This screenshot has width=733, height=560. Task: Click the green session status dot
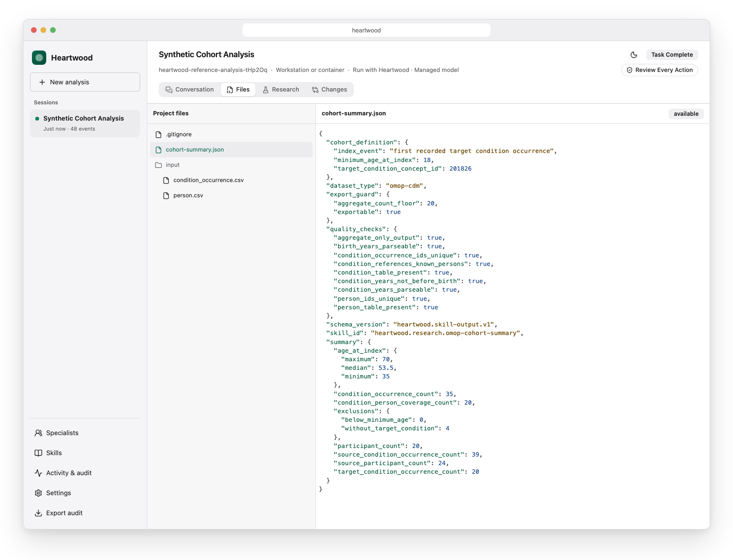(x=37, y=119)
